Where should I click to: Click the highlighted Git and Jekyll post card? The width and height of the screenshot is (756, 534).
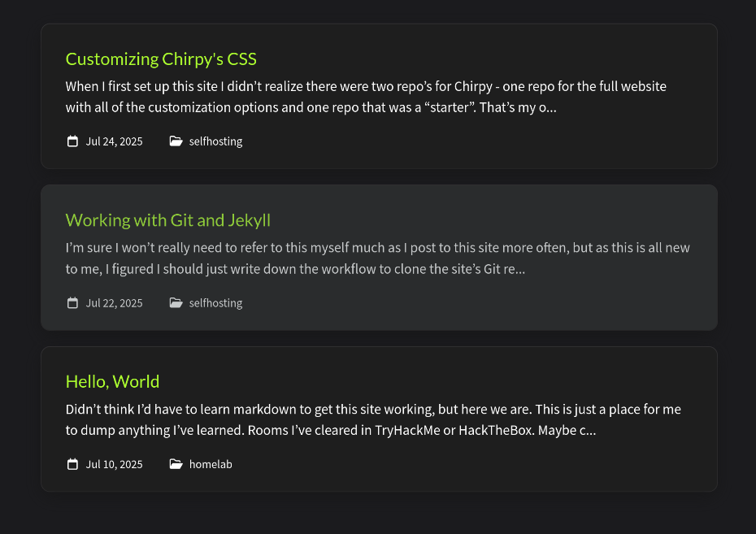[x=379, y=258]
